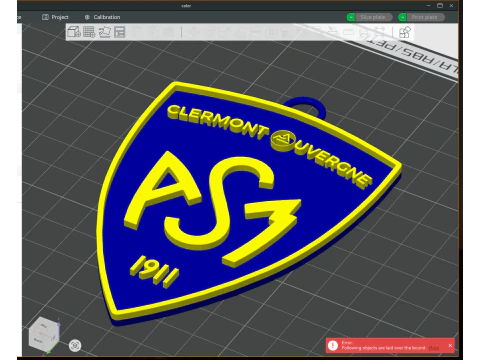
Task: Close the slicer window
Action: [x=451, y=5]
